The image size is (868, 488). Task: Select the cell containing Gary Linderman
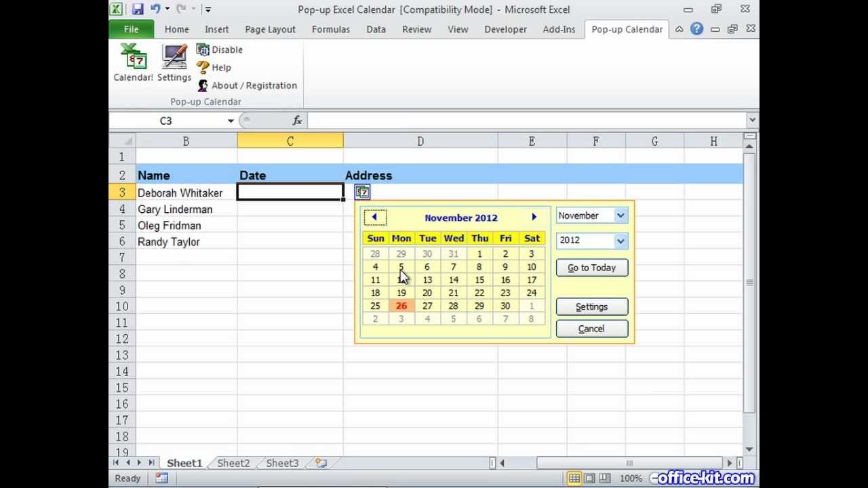click(186, 209)
